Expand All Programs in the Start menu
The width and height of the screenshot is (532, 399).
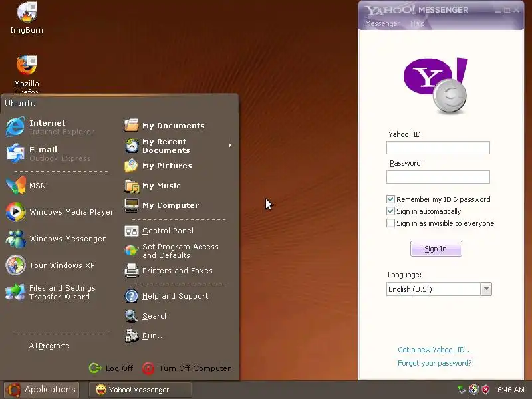pos(49,346)
